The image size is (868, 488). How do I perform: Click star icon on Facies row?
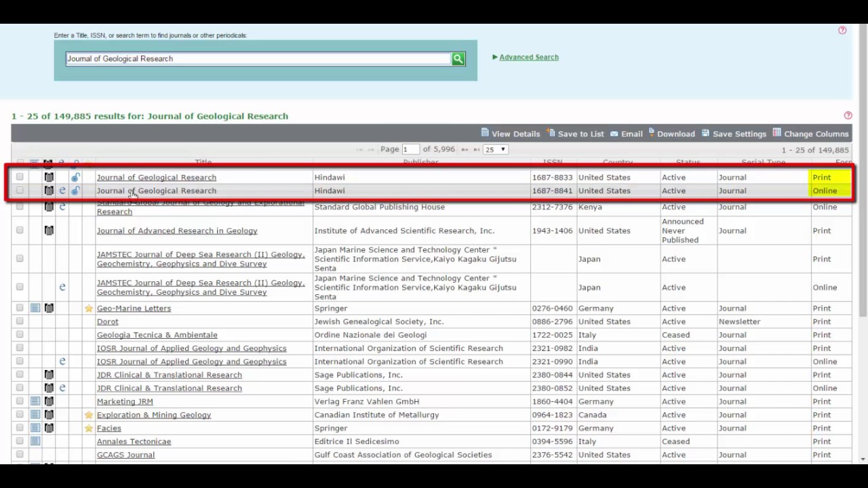(89, 428)
